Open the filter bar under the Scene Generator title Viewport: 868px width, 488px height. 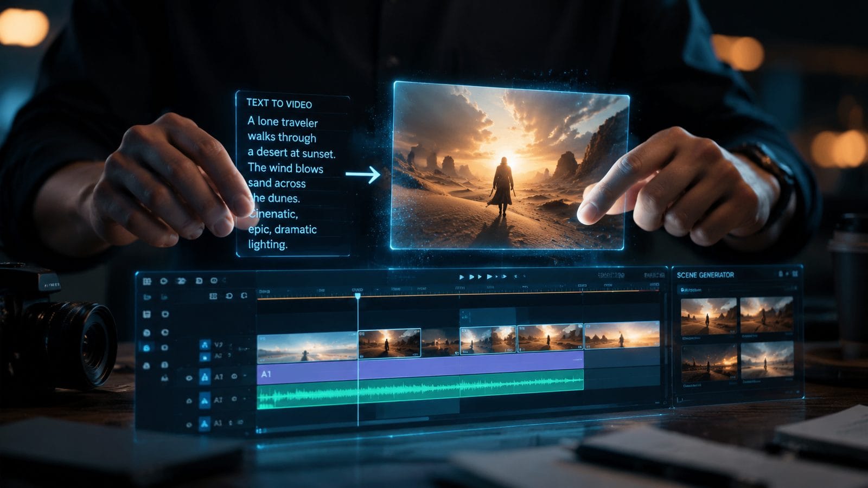pyautogui.click(x=737, y=290)
